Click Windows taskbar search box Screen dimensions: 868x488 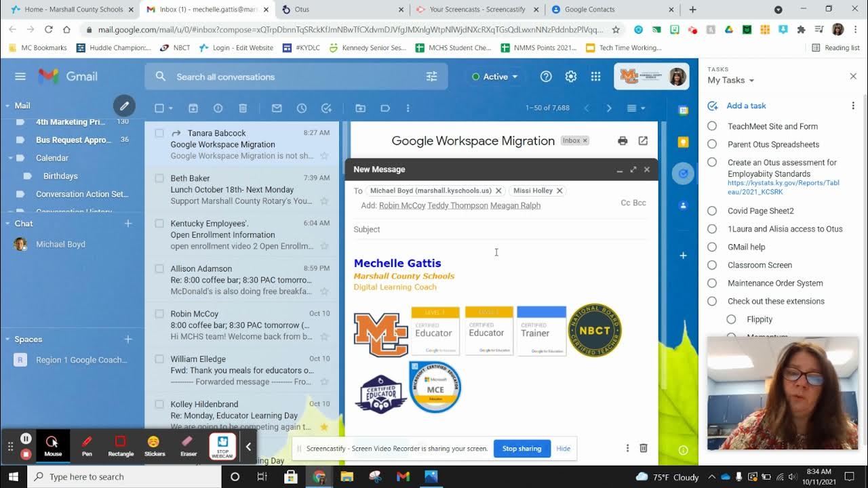tap(125, 476)
